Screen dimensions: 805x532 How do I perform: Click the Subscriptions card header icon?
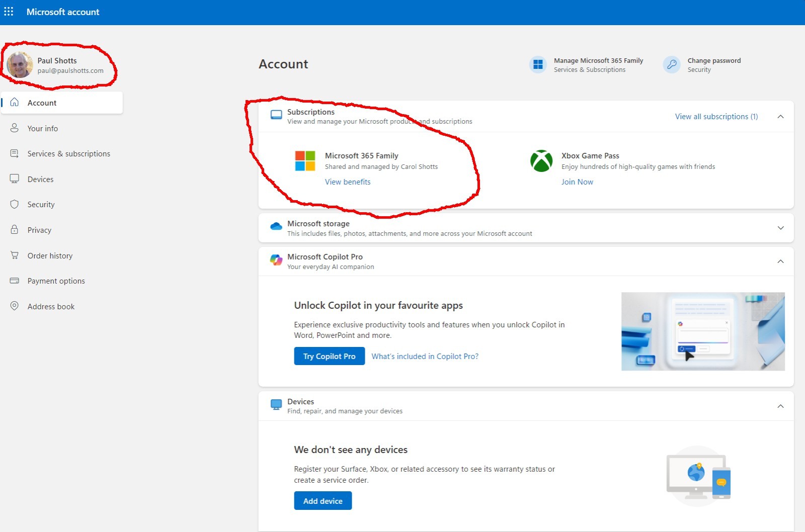pos(276,115)
